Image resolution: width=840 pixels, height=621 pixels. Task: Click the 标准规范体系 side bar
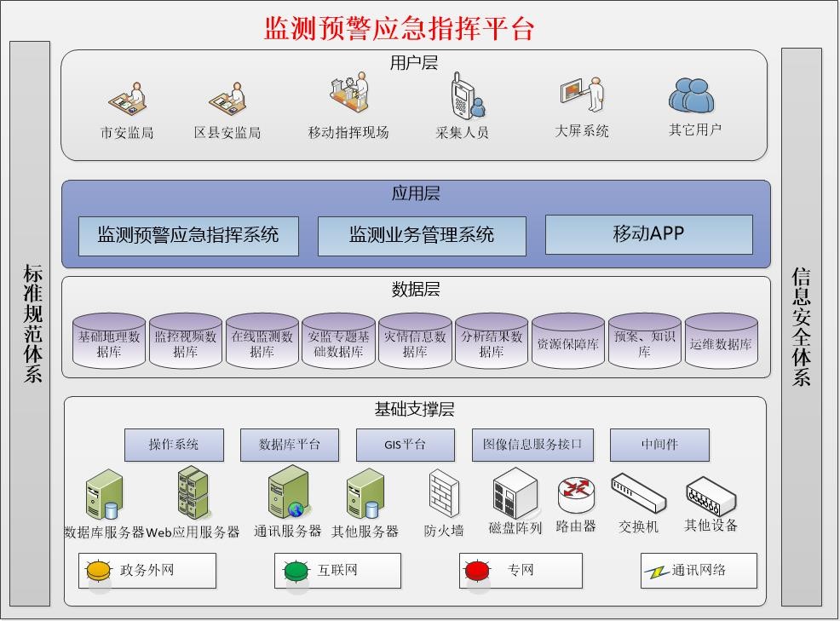pos(31,324)
